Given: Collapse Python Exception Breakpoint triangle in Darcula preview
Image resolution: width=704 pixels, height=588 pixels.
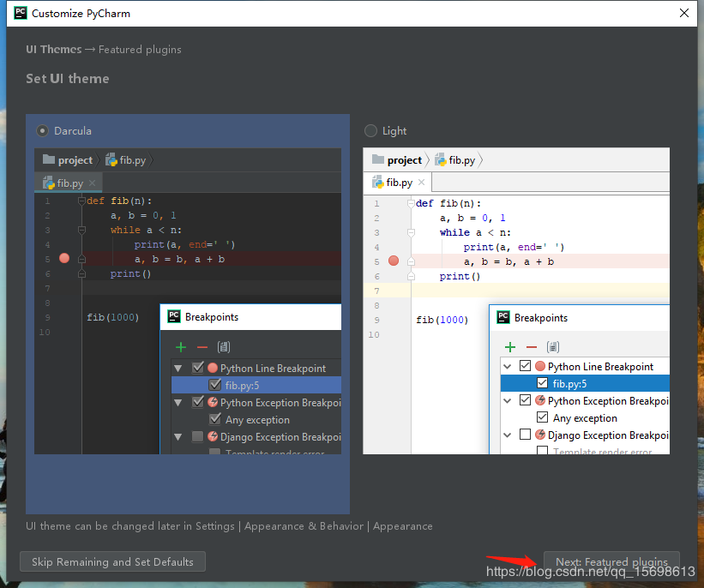Looking at the screenshot, I should [178, 403].
